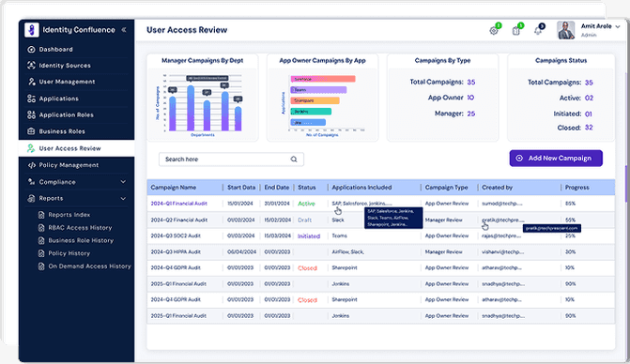Open the clipboard tasks icon in header

516,31
